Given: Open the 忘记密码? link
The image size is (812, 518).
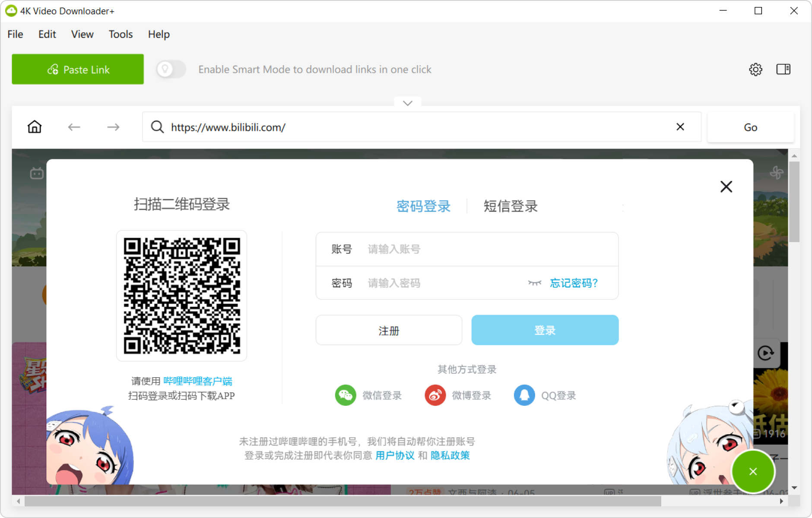Looking at the screenshot, I should coord(574,283).
